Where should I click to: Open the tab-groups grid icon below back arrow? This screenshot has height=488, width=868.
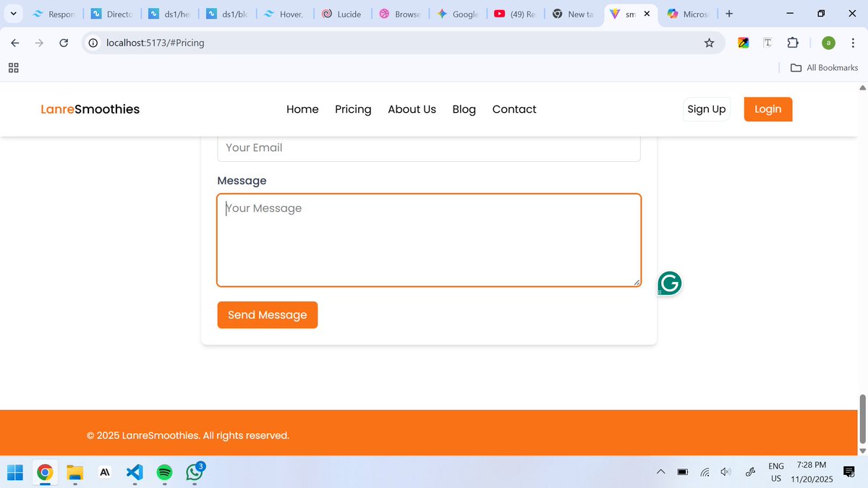pyautogui.click(x=13, y=67)
